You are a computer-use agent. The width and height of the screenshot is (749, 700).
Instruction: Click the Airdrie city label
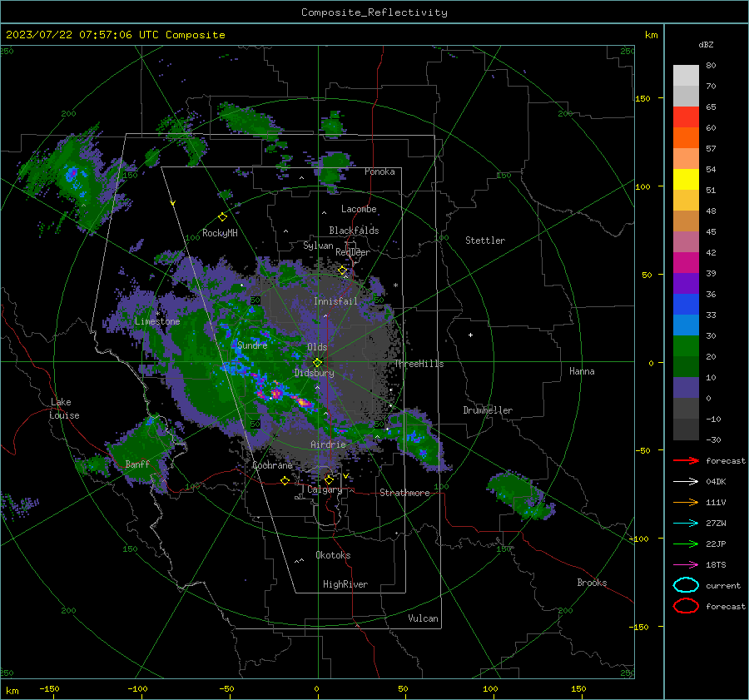(x=328, y=444)
